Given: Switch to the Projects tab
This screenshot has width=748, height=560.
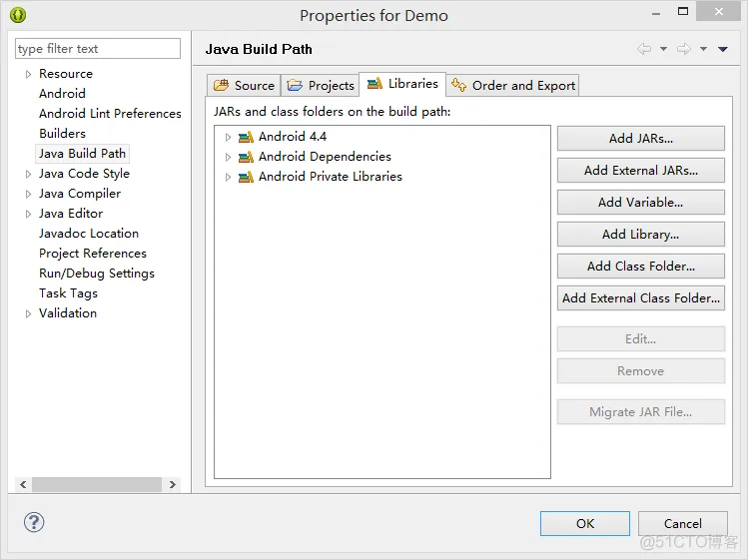Looking at the screenshot, I should tap(321, 86).
